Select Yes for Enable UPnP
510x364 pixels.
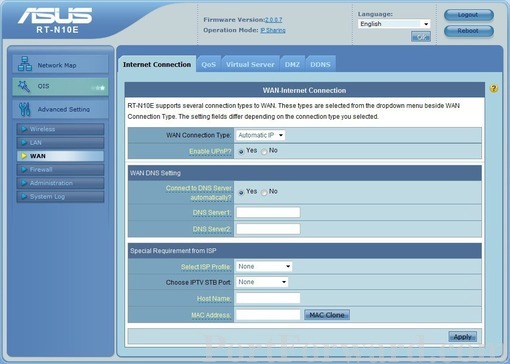[x=241, y=152]
